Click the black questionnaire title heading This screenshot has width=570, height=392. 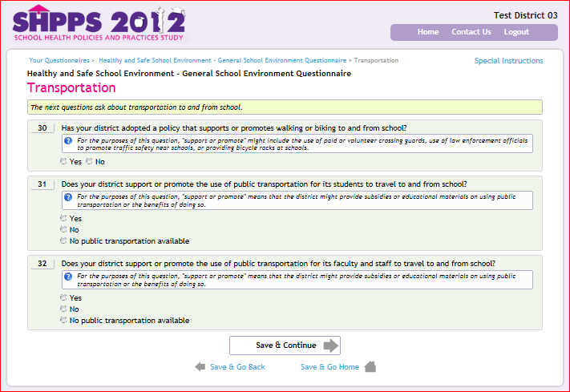coord(189,74)
